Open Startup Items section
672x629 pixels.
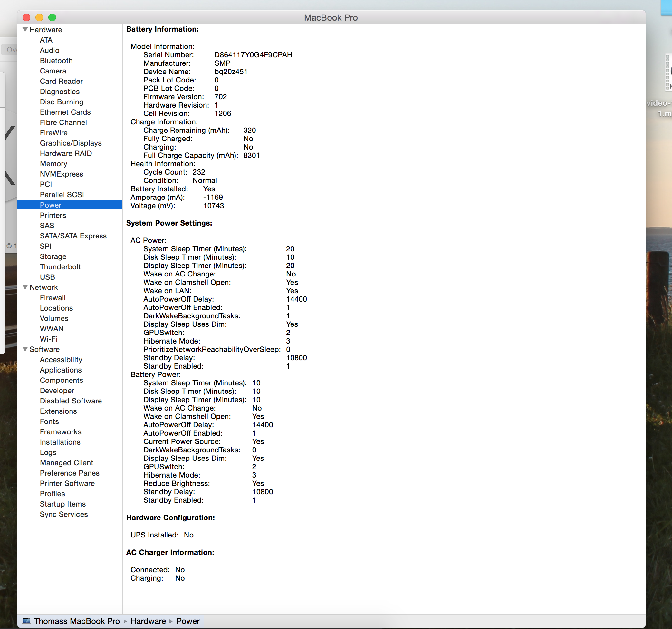(63, 504)
